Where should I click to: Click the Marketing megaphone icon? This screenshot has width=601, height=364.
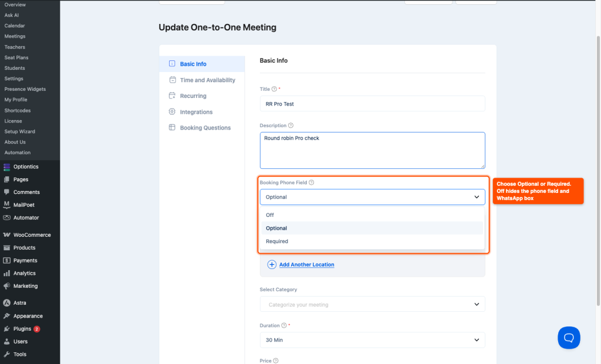click(x=6, y=286)
